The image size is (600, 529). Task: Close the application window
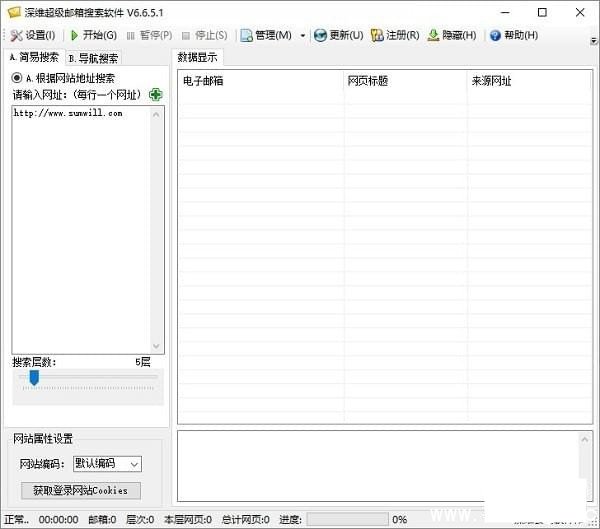click(580, 13)
